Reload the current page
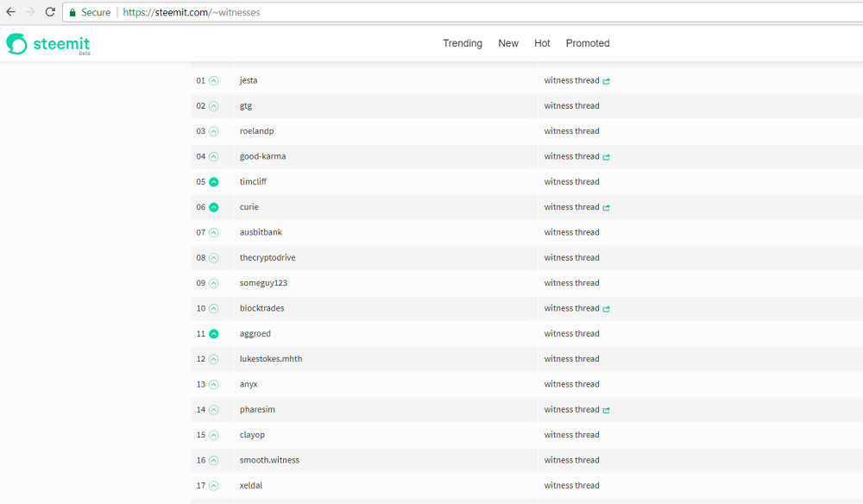 [x=50, y=12]
